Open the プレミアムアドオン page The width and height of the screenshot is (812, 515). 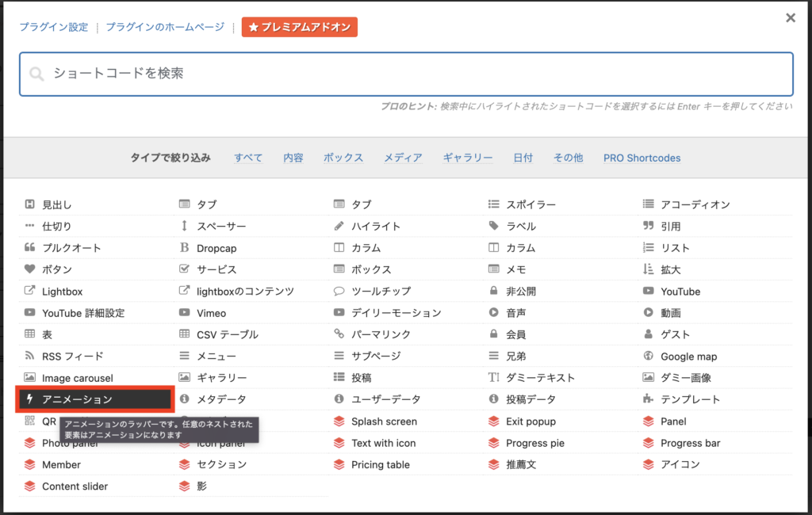click(299, 26)
